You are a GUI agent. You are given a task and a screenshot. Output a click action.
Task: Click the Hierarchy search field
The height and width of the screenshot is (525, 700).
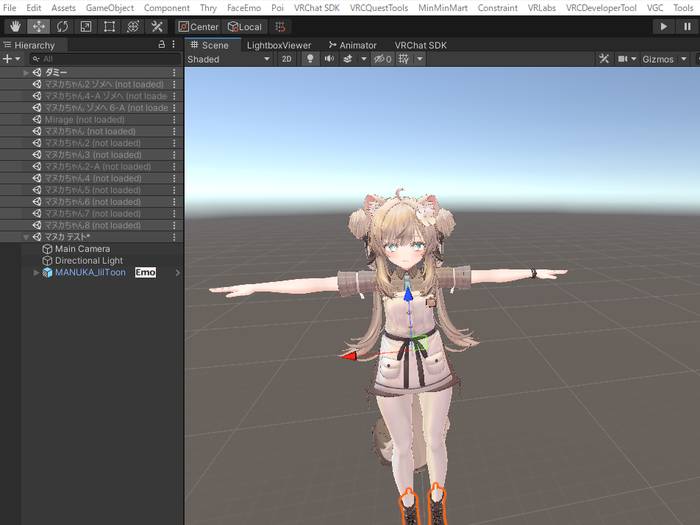[x=105, y=59]
